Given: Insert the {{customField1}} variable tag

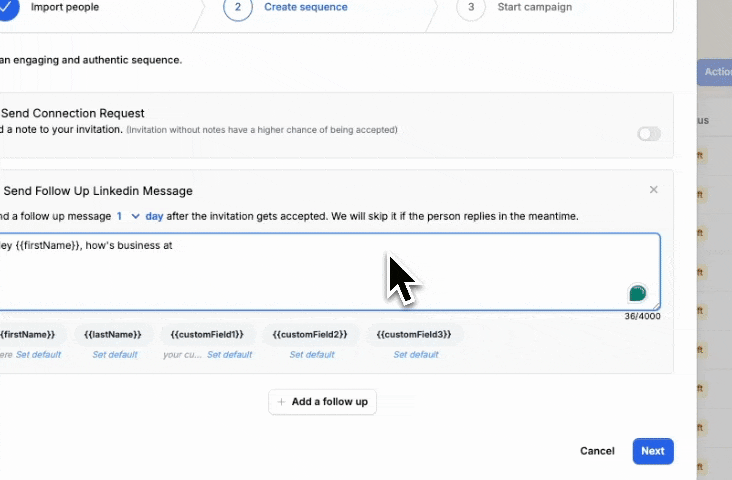Looking at the screenshot, I should (x=207, y=334).
